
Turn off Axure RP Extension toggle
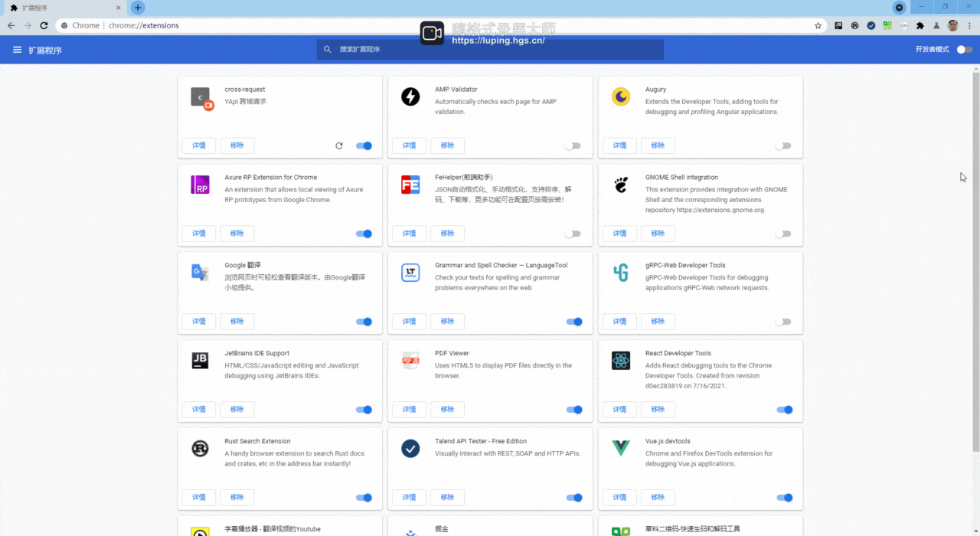(364, 234)
